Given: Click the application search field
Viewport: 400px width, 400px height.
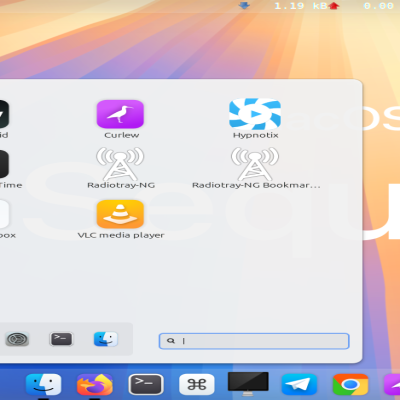Looking at the screenshot, I should [254, 341].
